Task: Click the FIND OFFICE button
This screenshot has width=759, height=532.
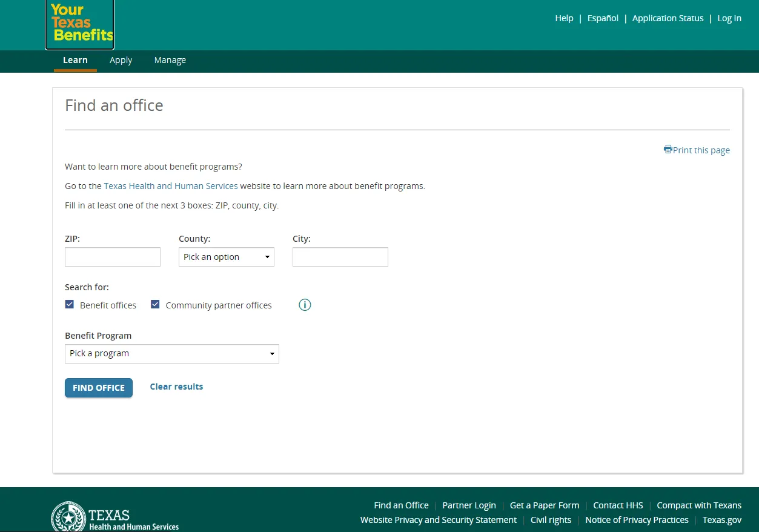Action: click(99, 388)
